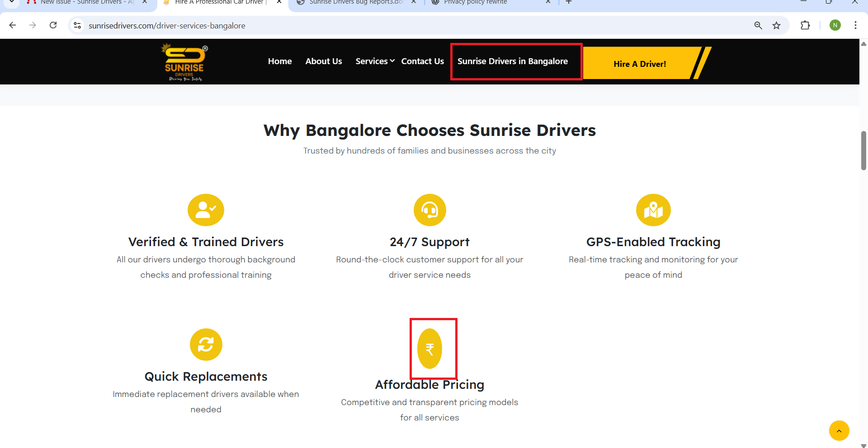The height and width of the screenshot is (448, 868).
Task: Open the browser extensions puzzle icon
Action: pyautogui.click(x=805, y=26)
